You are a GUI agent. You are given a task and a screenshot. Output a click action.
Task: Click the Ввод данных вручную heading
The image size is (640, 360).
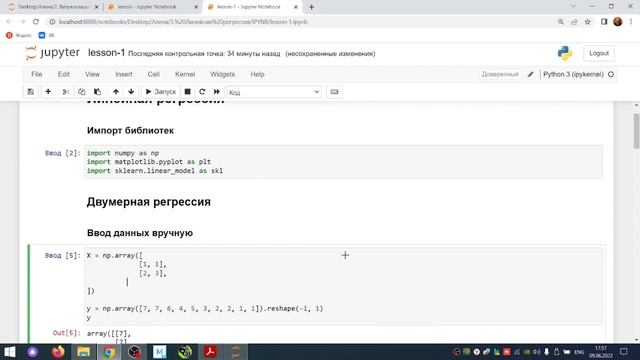click(140, 233)
